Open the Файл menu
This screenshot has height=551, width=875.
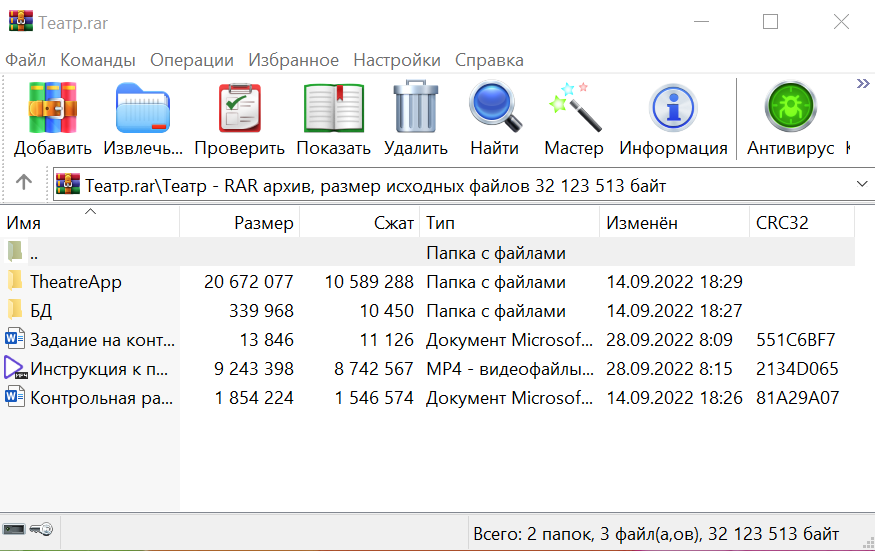point(25,60)
